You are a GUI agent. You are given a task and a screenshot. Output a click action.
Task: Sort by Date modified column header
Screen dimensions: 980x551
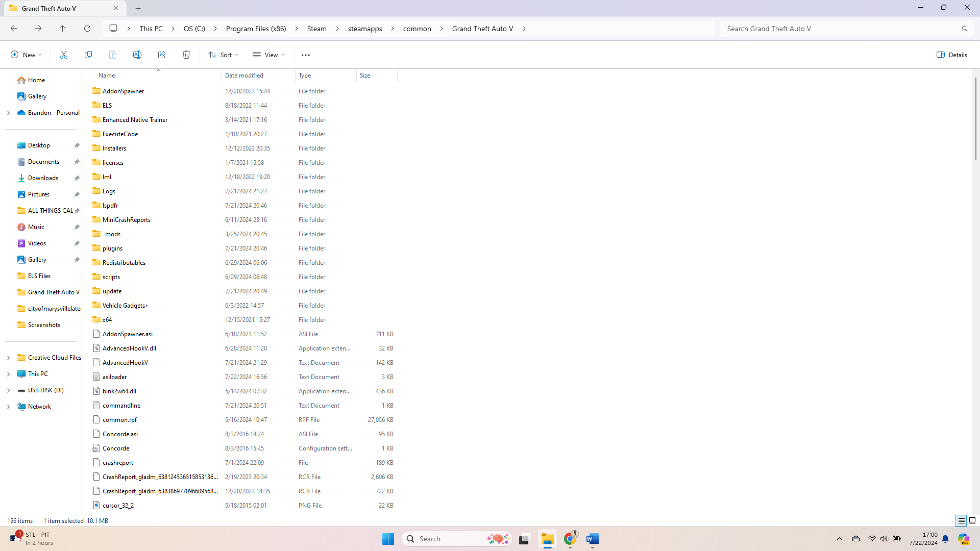click(244, 76)
